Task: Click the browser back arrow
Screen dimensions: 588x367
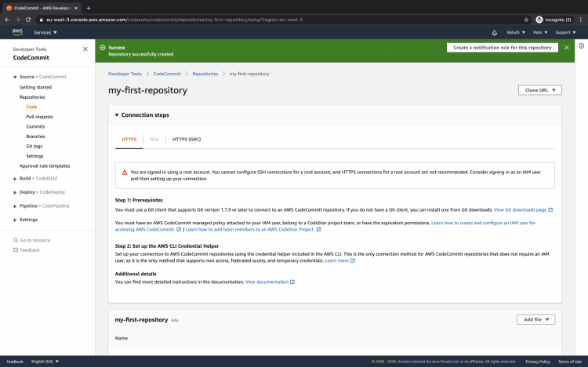Action: coord(7,20)
